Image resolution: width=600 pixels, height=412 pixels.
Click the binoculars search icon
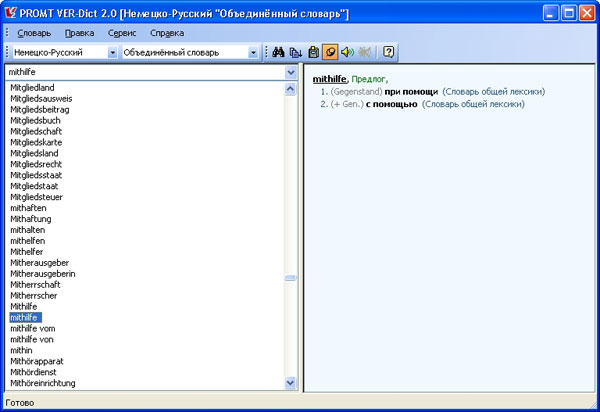[278, 52]
